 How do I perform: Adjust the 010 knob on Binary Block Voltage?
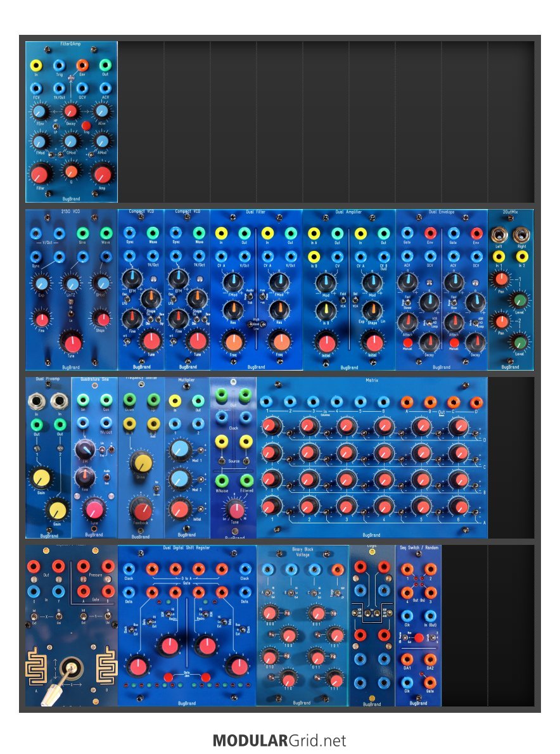[269, 657]
